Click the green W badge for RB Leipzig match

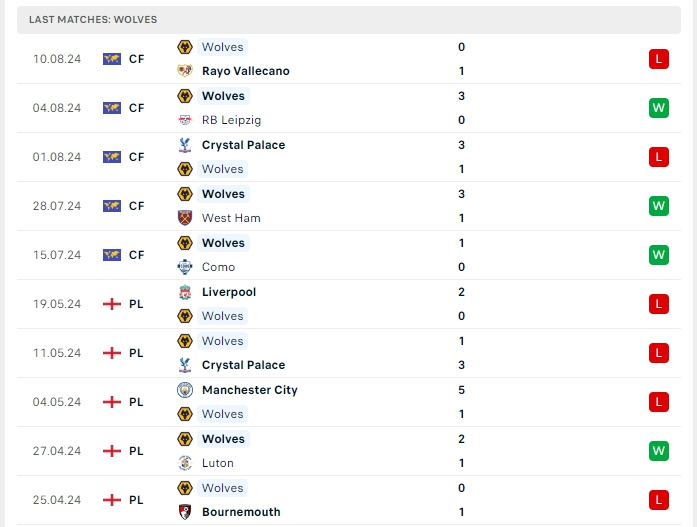pyautogui.click(x=658, y=108)
